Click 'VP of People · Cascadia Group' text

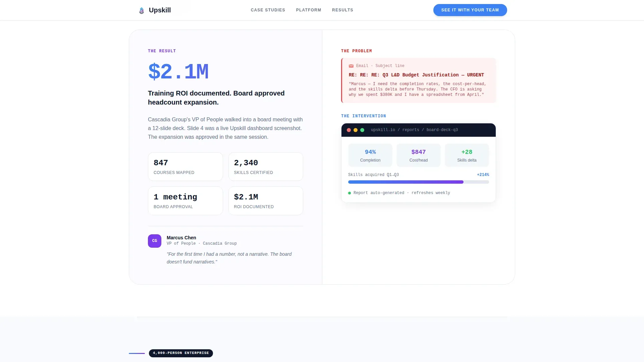coord(202,244)
